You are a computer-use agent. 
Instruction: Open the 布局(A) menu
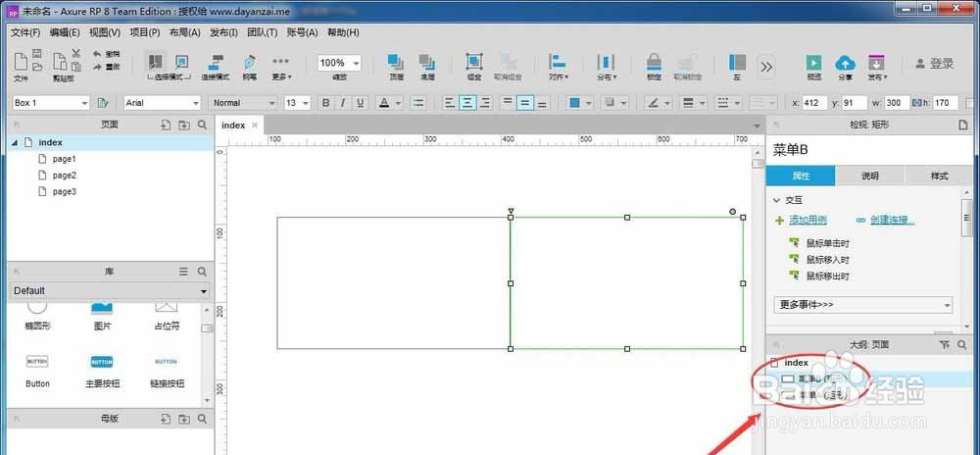(x=184, y=32)
